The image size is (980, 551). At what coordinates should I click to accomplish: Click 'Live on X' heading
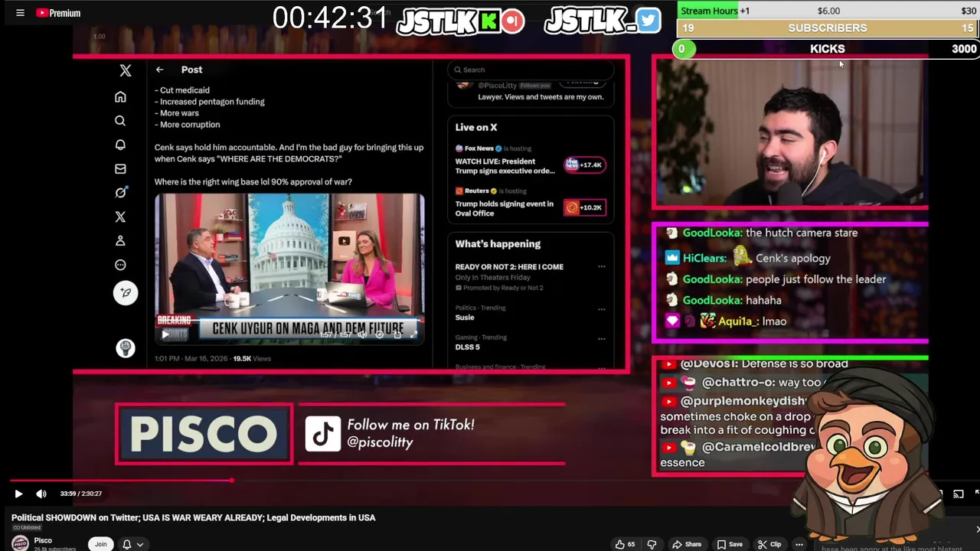click(476, 128)
